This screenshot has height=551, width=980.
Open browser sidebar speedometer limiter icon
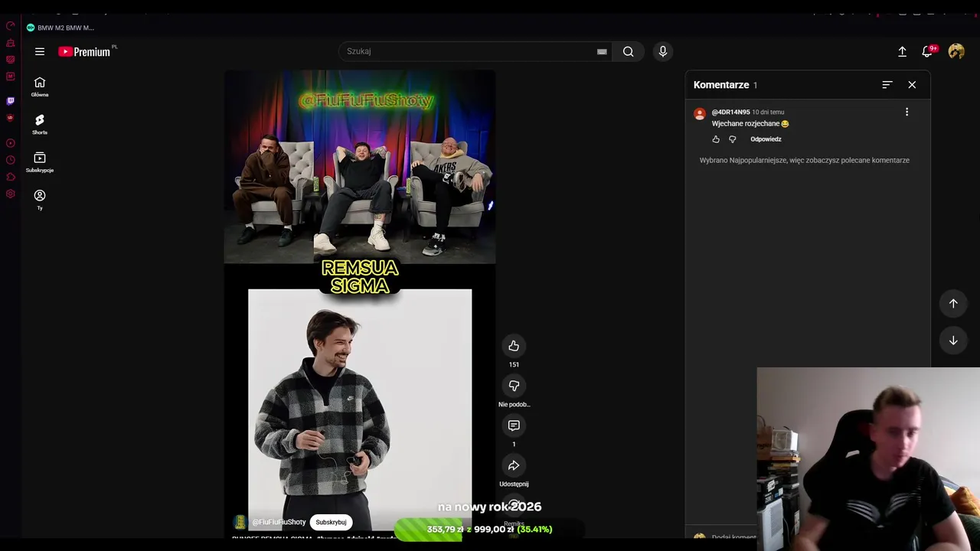point(10,26)
